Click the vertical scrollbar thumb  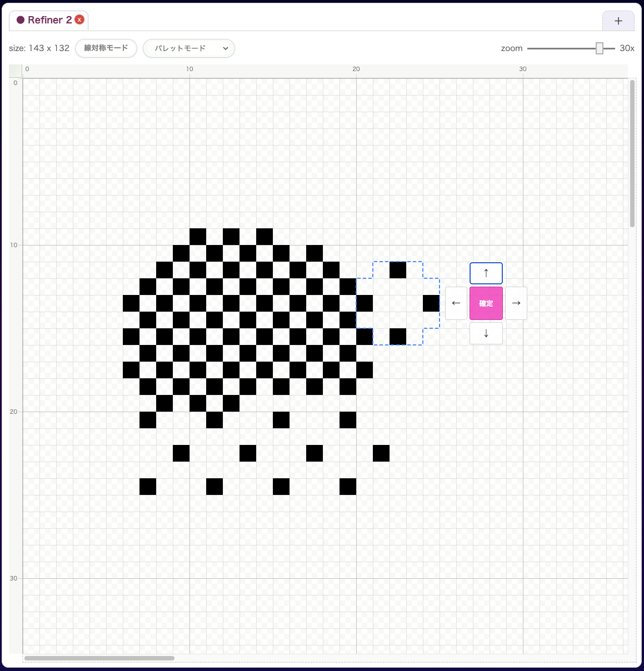632,154
